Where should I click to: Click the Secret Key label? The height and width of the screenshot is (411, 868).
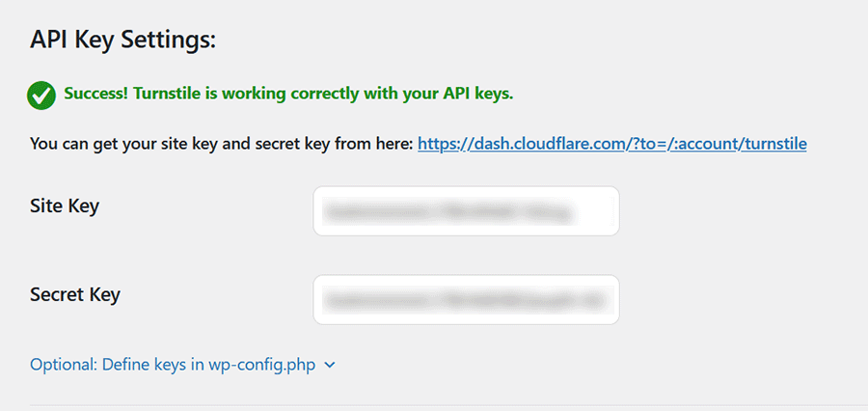pyautogui.click(x=74, y=294)
